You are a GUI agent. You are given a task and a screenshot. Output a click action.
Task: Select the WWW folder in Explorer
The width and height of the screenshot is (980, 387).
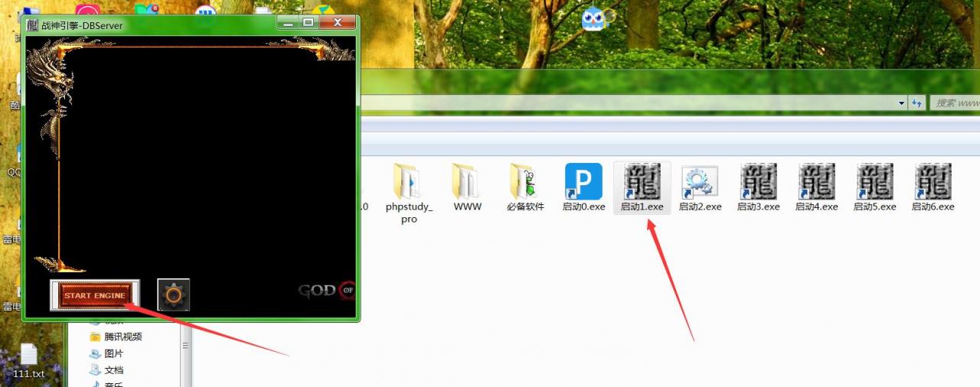467,187
